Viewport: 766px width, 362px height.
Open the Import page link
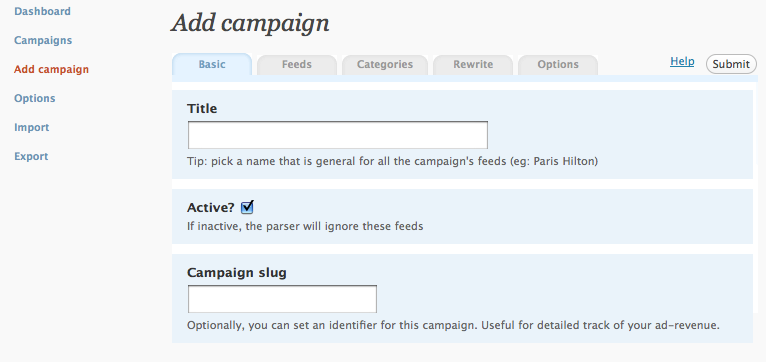[x=32, y=128]
